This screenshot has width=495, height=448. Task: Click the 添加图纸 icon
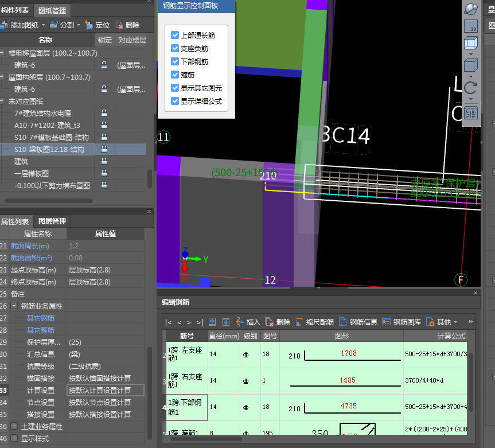(x=3, y=25)
